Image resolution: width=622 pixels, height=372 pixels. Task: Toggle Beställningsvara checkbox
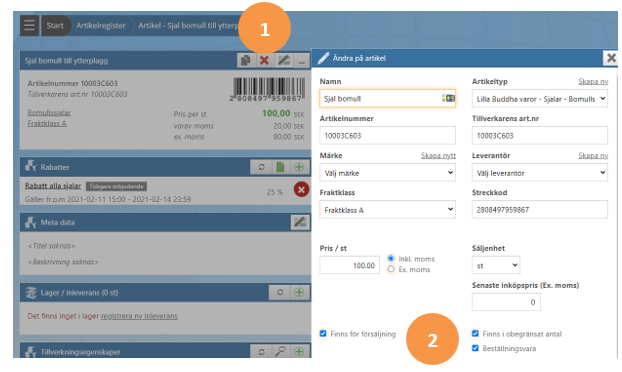(x=475, y=348)
